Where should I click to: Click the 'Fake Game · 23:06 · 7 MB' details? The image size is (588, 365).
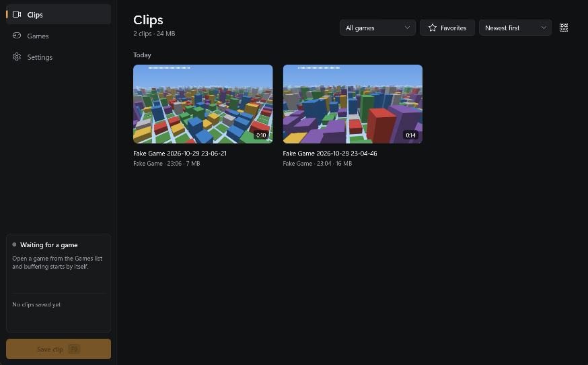(167, 164)
